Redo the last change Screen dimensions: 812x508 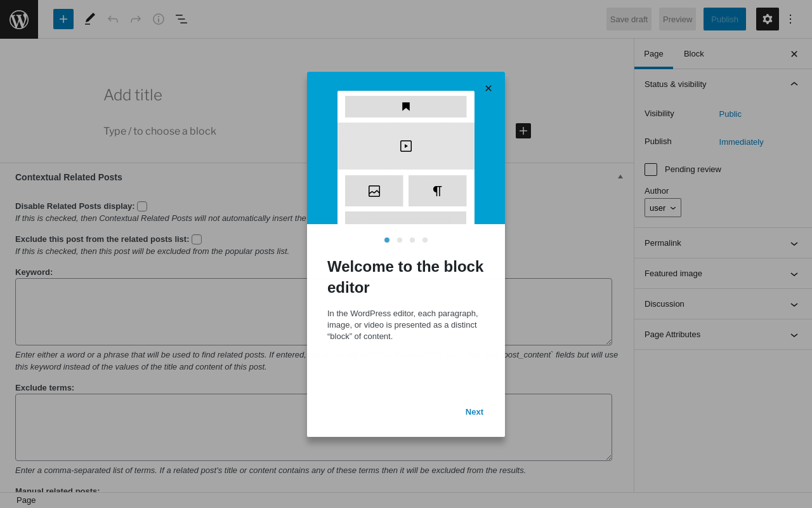(x=136, y=19)
